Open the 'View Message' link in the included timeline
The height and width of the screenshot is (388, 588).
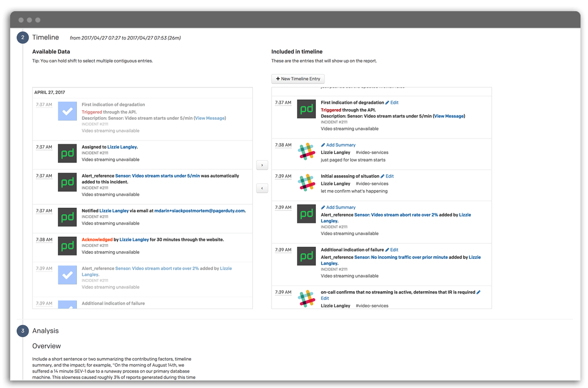pyautogui.click(x=448, y=116)
